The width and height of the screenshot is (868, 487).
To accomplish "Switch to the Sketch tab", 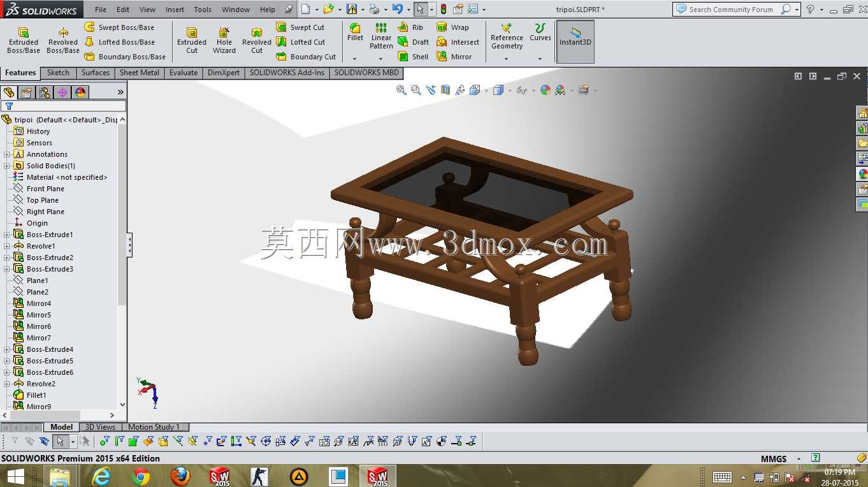I will 58,73.
